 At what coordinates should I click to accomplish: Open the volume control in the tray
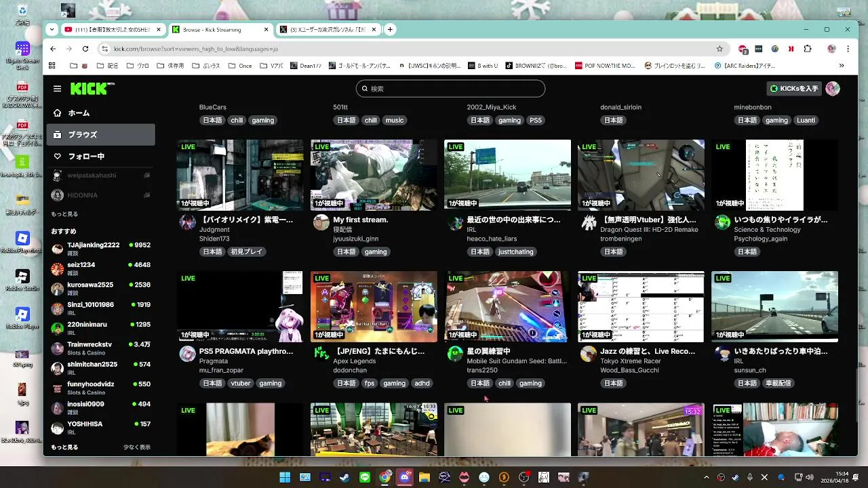[x=810, y=477]
